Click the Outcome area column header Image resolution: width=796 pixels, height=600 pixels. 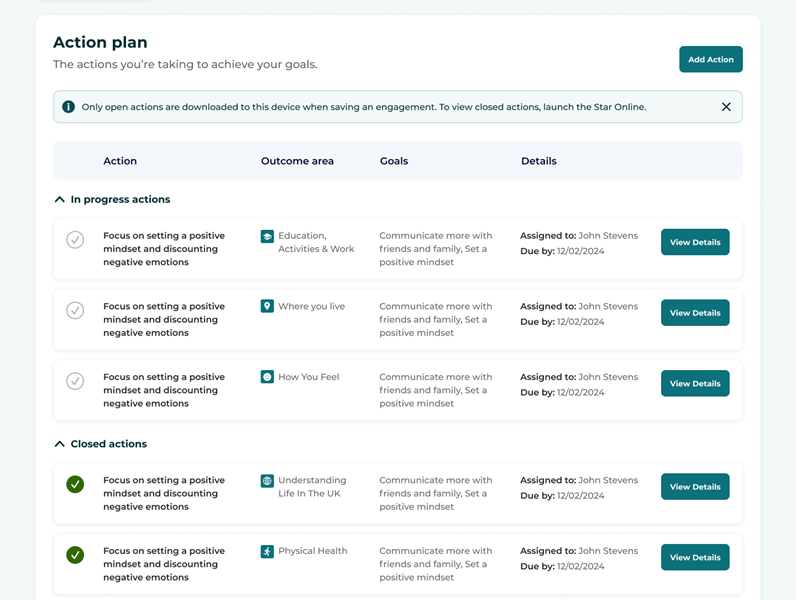tap(297, 161)
